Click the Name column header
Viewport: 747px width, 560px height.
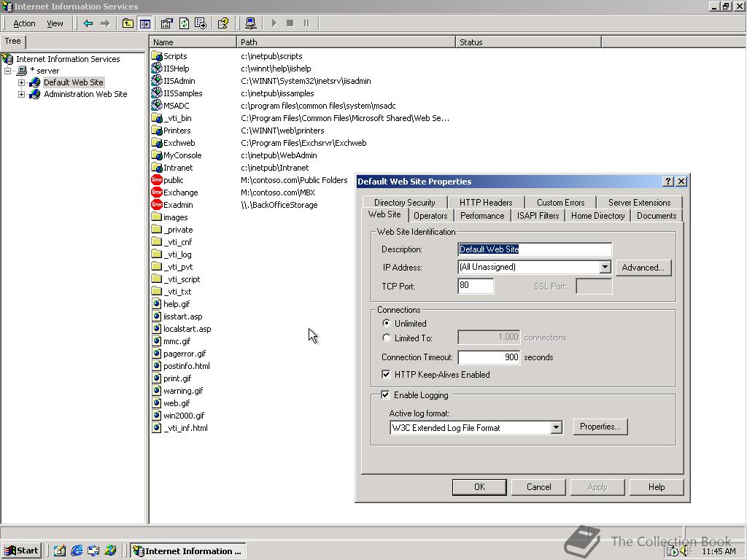[x=193, y=42]
